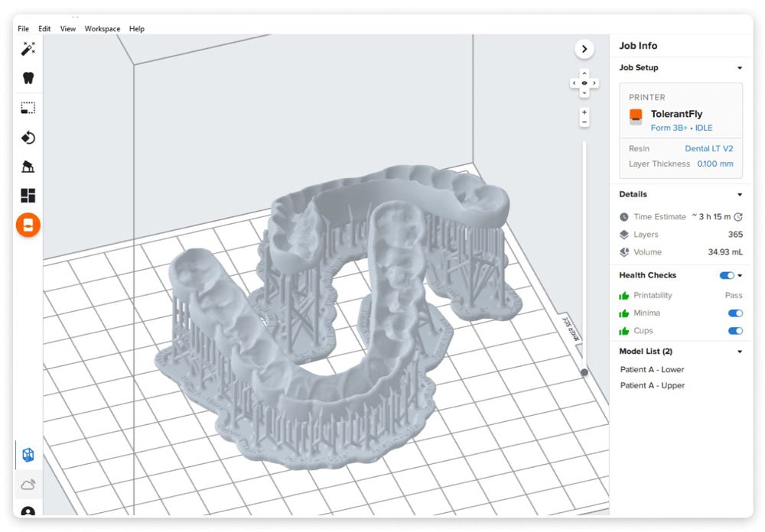The image size is (765, 532).
Task: Open the Orientation rotate tool
Action: coord(28,138)
